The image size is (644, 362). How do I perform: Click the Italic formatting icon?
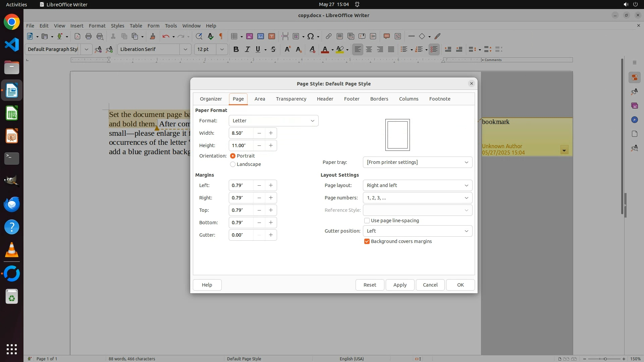[247, 49]
